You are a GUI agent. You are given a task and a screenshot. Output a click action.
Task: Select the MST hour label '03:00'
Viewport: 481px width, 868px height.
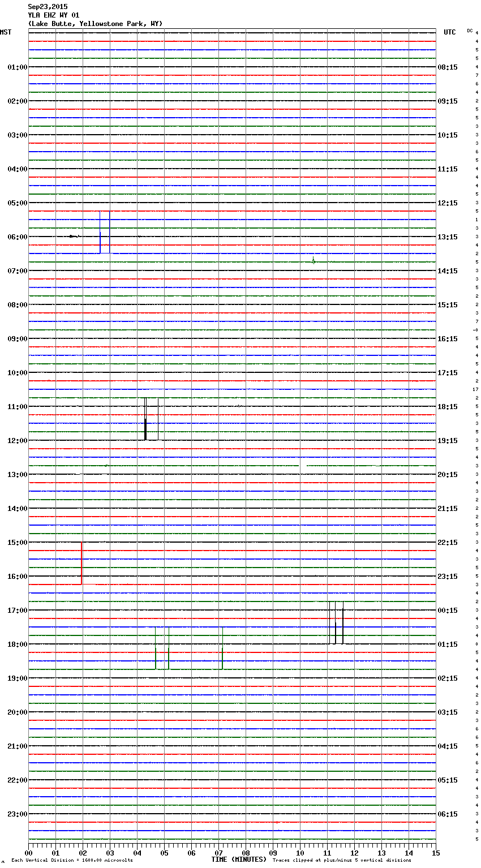click(x=17, y=135)
